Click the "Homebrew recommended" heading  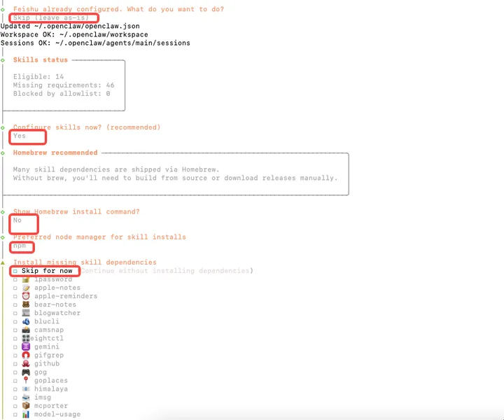[55, 153]
